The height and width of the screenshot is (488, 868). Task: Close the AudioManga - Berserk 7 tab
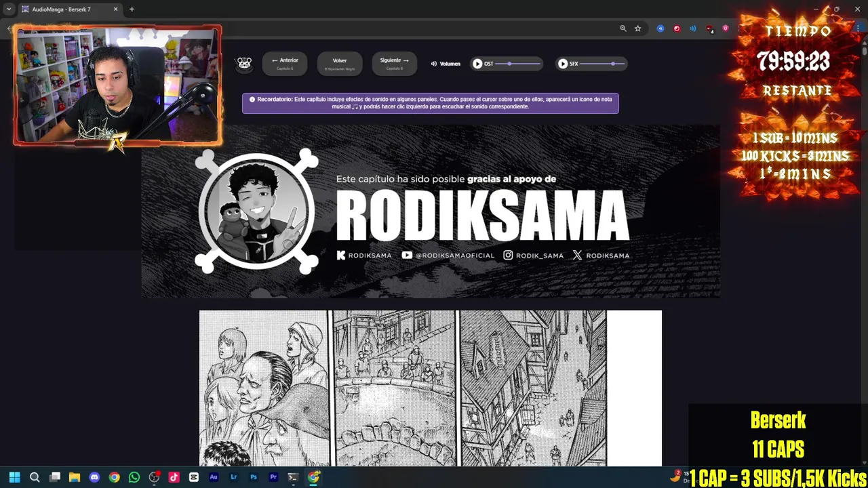click(x=115, y=9)
